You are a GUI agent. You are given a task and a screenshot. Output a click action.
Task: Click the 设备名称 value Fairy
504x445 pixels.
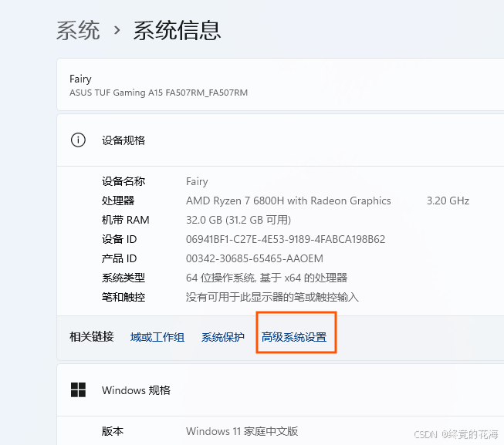point(197,182)
